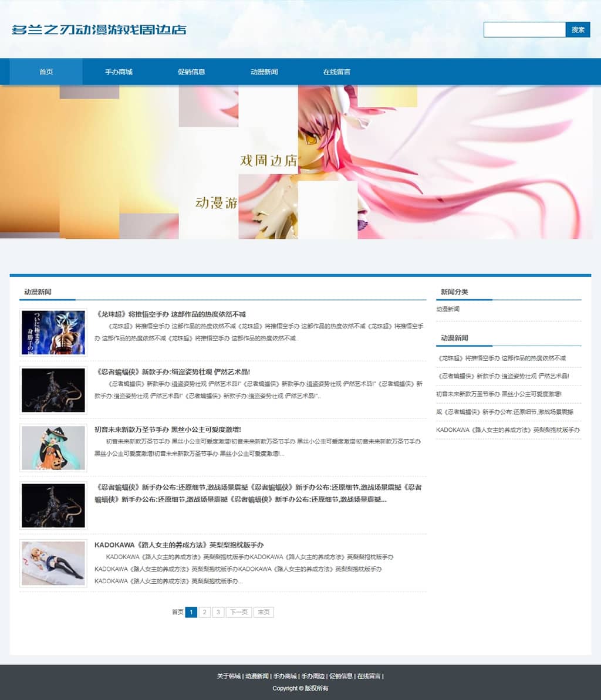The height and width of the screenshot is (700, 601).
Task: Open the Dragon Ball Goku figure thumbnail
Action: 53,333
